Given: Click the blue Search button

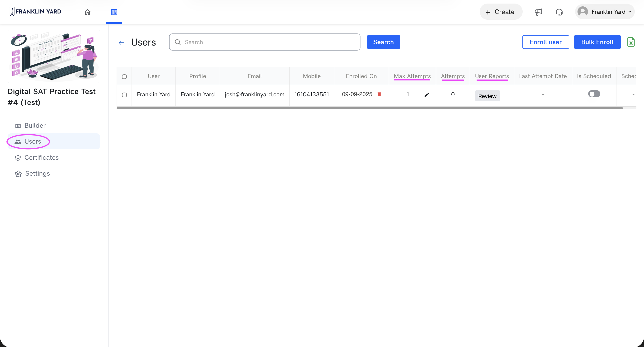Looking at the screenshot, I should (383, 42).
